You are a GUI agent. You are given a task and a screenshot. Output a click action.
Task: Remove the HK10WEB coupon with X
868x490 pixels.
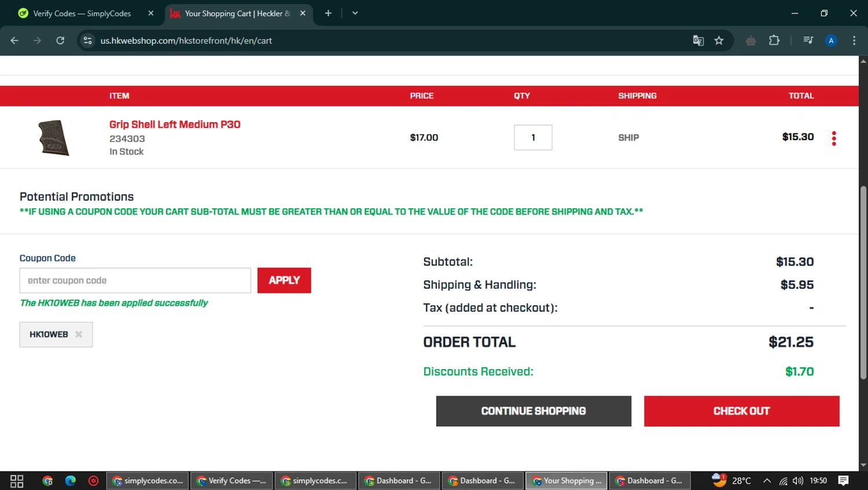tap(79, 334)
